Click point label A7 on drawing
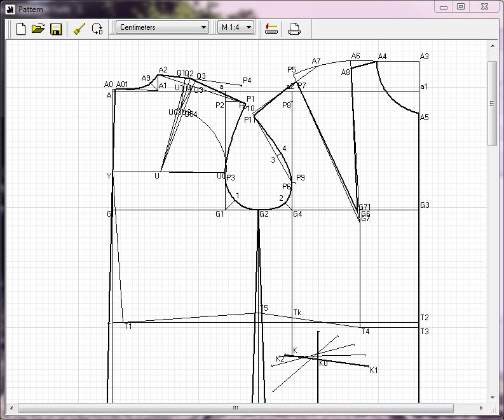This screenshot has width=504, height=420. [x=317, y=61]
